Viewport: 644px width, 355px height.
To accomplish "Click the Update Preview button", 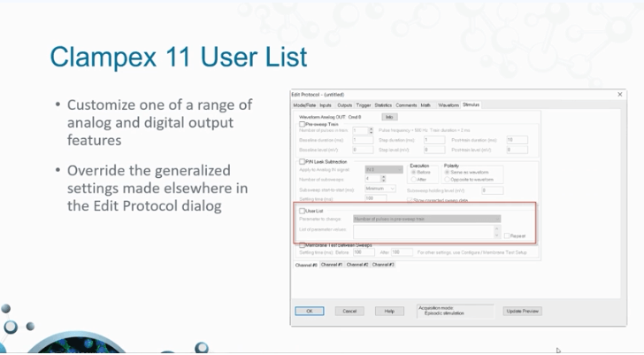I will (523, 311).
